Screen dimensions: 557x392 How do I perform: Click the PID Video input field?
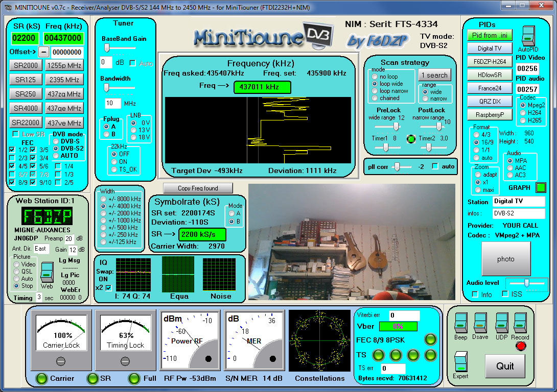pyautogui.click(x=527, y=68)
